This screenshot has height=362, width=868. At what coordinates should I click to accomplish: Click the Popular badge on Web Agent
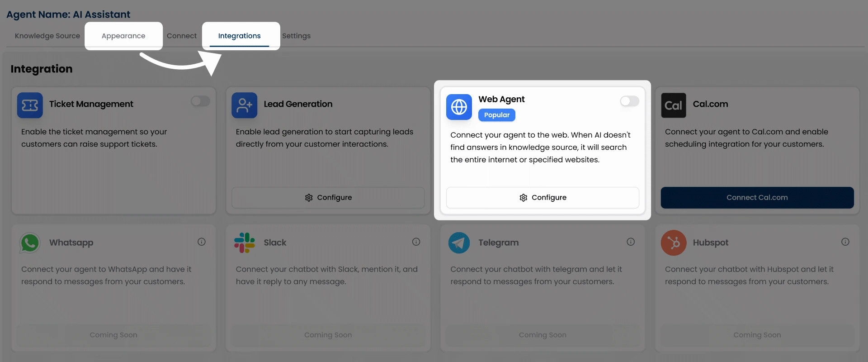point(497,115)
